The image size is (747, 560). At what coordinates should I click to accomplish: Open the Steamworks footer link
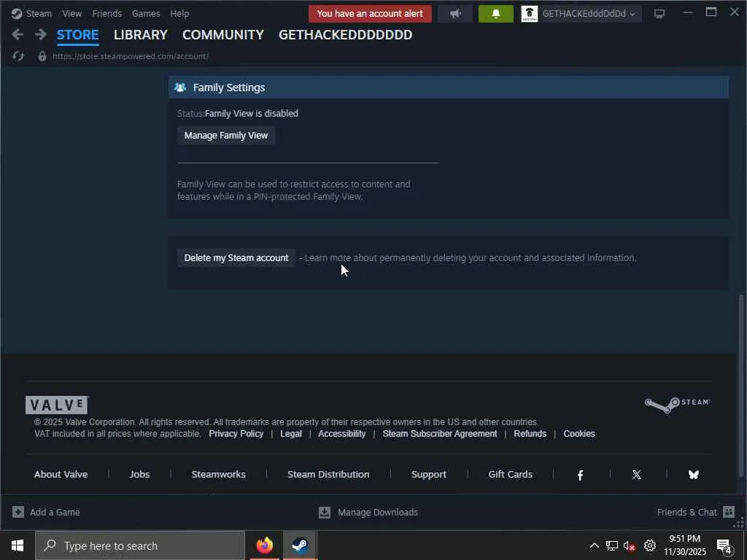[x=218, y=474]
